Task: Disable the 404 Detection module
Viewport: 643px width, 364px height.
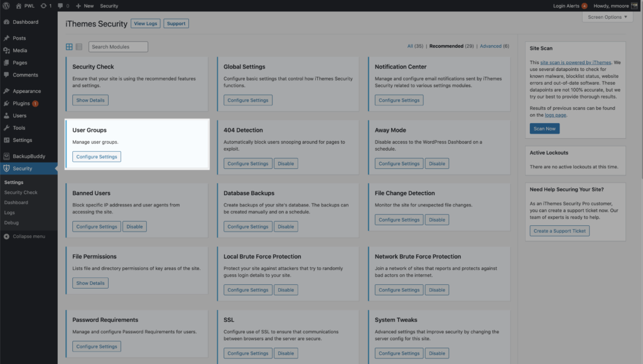Action: tap(286, 164)
